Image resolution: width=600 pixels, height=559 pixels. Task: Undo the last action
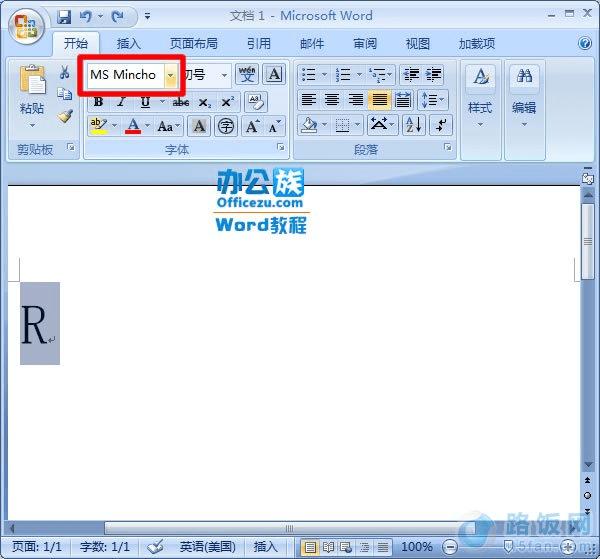86,16
